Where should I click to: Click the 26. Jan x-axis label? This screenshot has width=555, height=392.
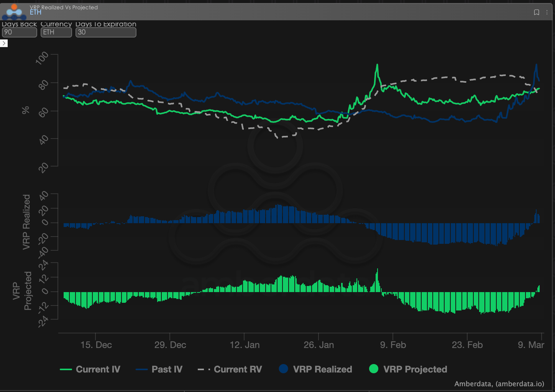pos(319,345)
